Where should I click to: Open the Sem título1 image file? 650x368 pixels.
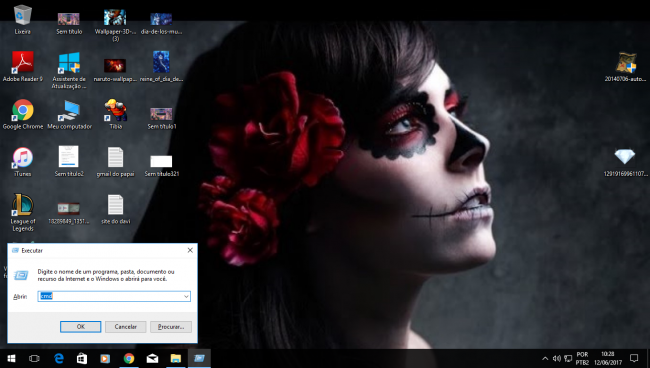161,118
